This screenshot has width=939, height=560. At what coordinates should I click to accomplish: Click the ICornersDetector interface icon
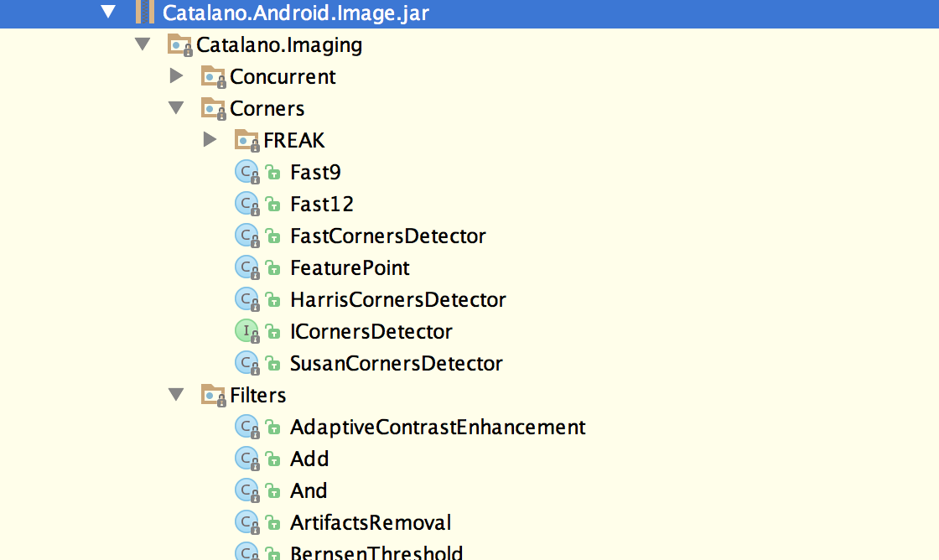pos(246,332)
